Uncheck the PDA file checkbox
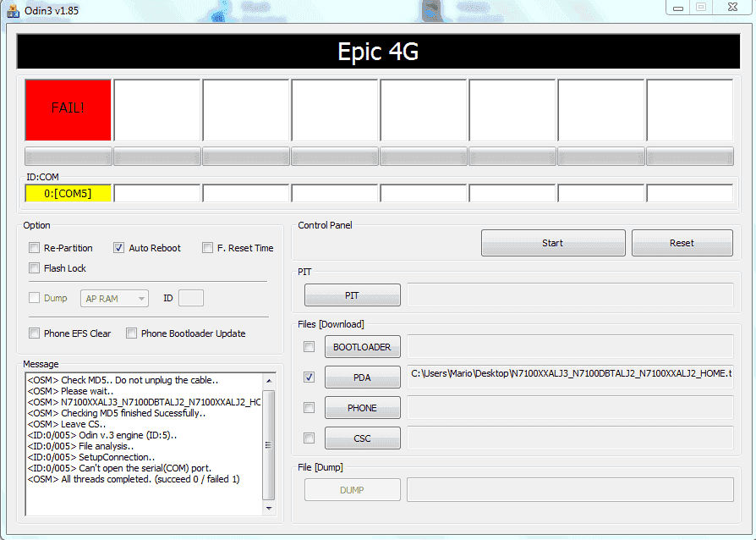The image size is (756, 540). [x=309, y=377]
